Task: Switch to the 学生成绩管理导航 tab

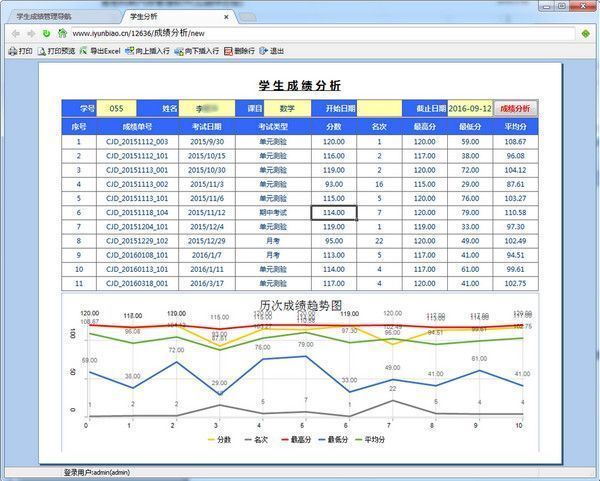Action: click(63, 17)
